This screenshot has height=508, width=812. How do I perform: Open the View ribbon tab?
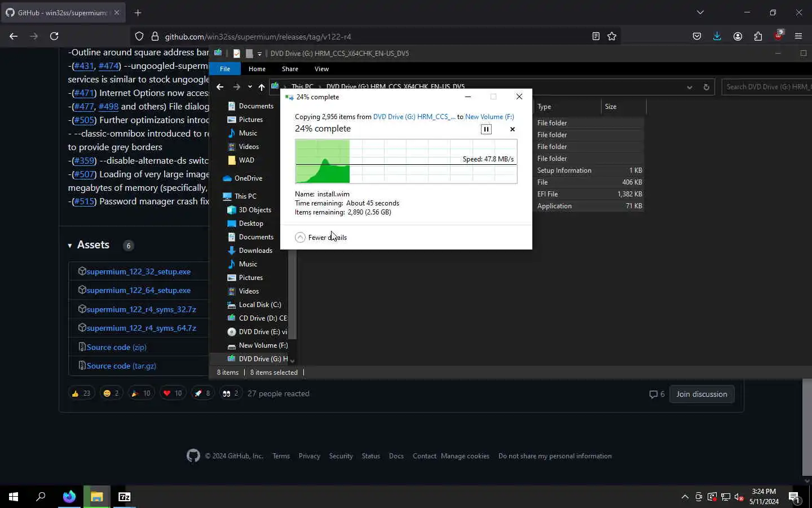click(321, 69)
